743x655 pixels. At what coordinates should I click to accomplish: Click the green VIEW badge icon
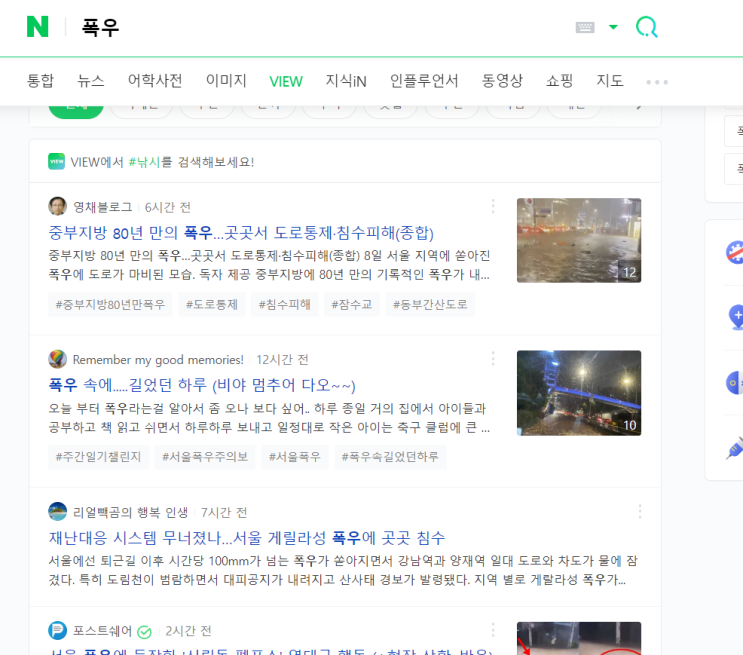point(56,162)
